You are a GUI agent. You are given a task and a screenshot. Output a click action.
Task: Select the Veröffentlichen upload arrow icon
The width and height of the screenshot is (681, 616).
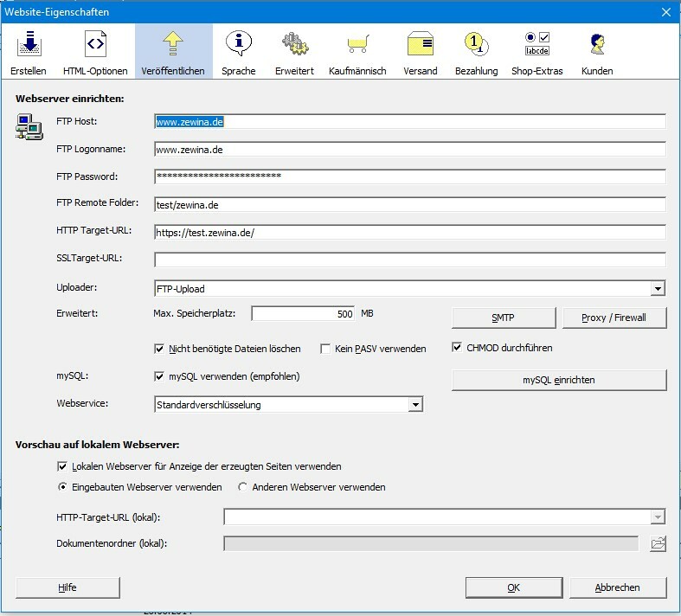(173, 44)
